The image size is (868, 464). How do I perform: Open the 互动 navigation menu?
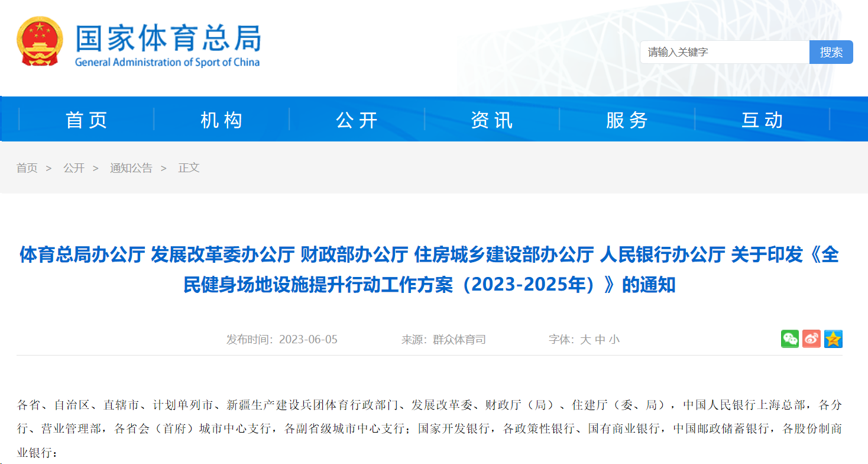click(x=763, y=120)
